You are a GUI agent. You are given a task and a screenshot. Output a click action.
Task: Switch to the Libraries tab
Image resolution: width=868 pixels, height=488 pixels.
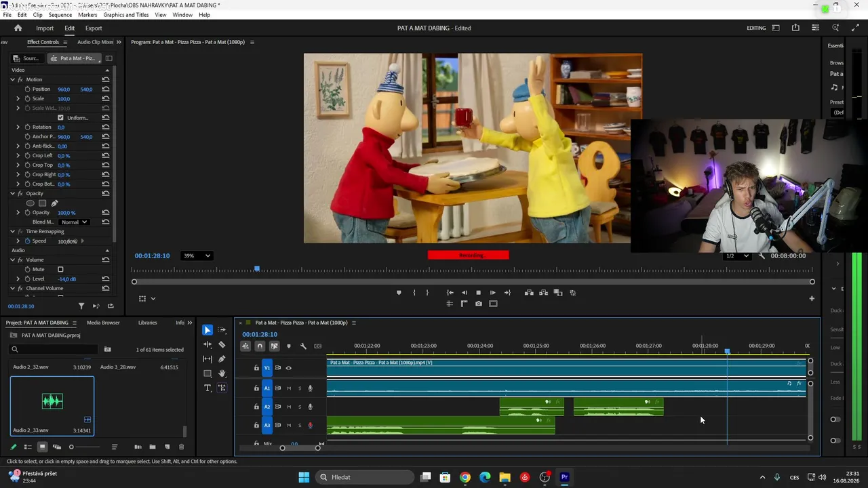pos(147,323)
